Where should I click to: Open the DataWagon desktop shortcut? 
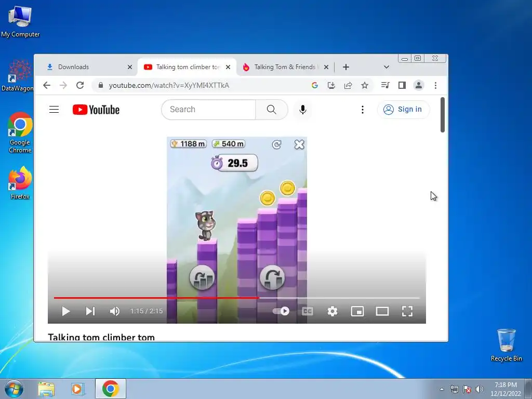pos(19,76)
